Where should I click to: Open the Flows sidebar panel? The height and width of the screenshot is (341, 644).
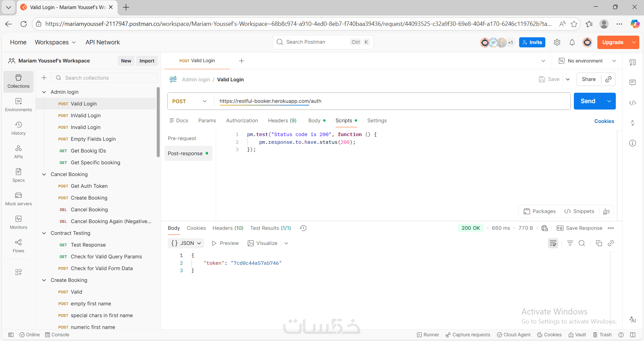click(18, 246)
